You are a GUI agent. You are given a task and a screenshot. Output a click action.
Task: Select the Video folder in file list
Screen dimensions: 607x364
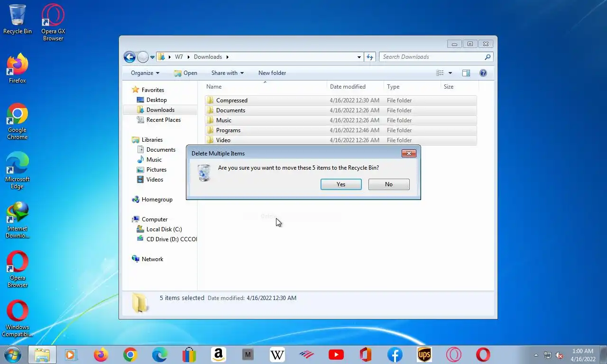tap(340, 140)
